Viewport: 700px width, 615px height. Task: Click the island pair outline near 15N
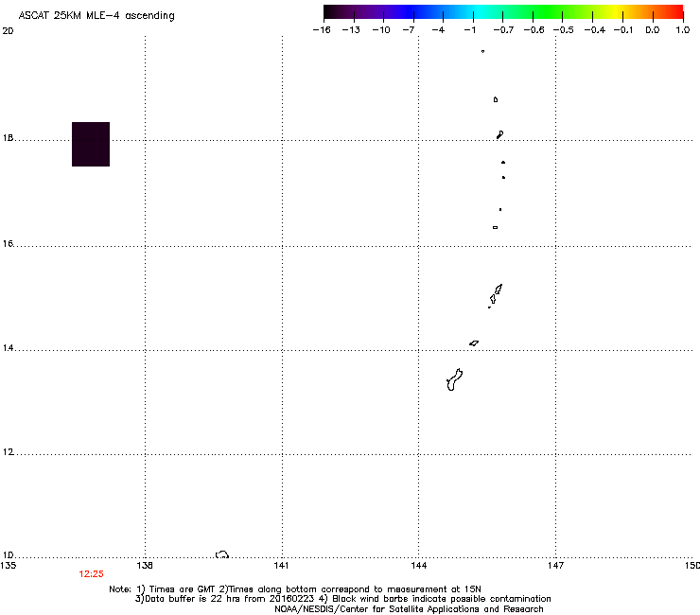[x=495, y=295]
